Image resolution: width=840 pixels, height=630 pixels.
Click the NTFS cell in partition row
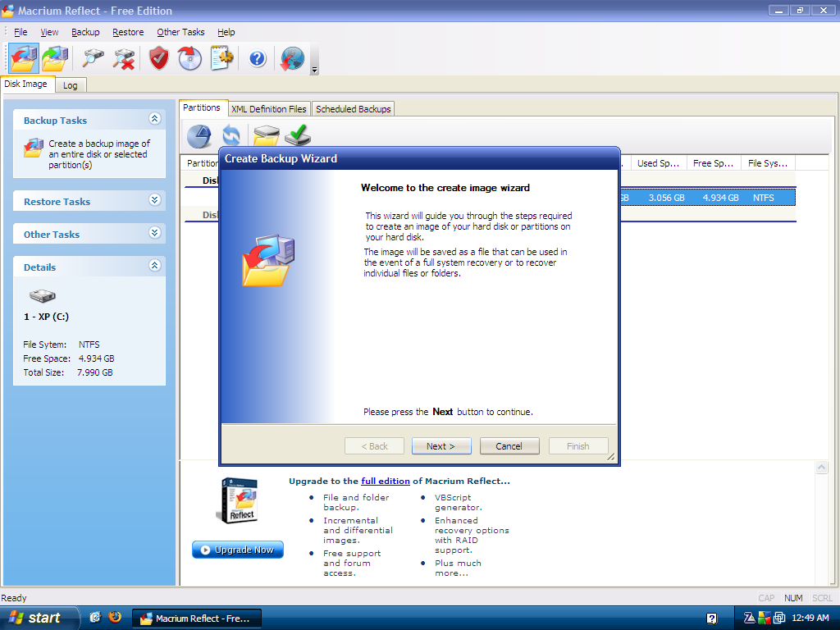click(763, 198)
